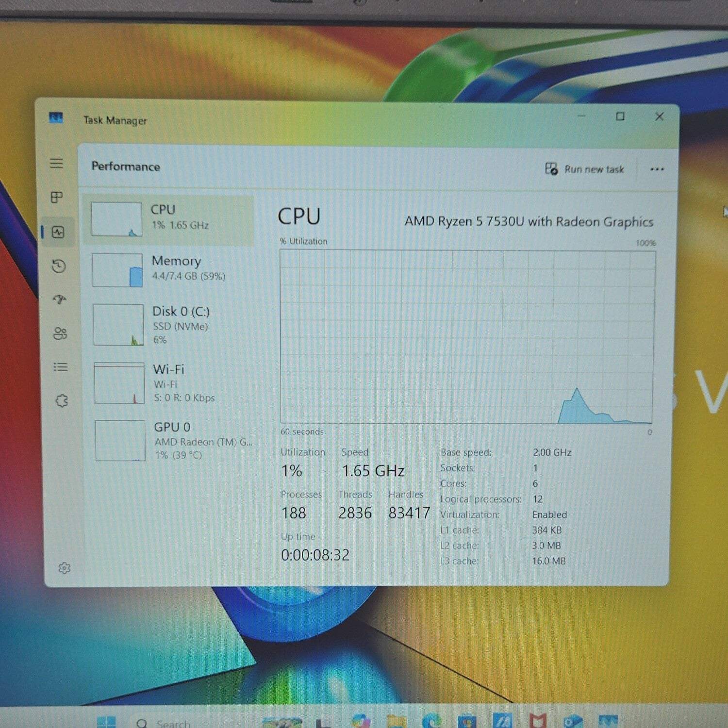Select the CPU resource entry

168,220
